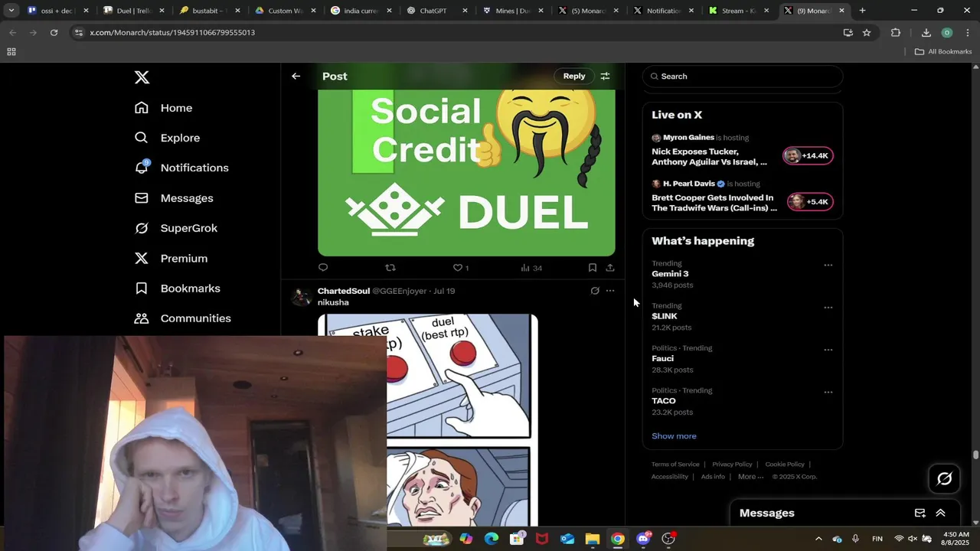
Task: Expand the More footer menu
Action: pos(750,477)
